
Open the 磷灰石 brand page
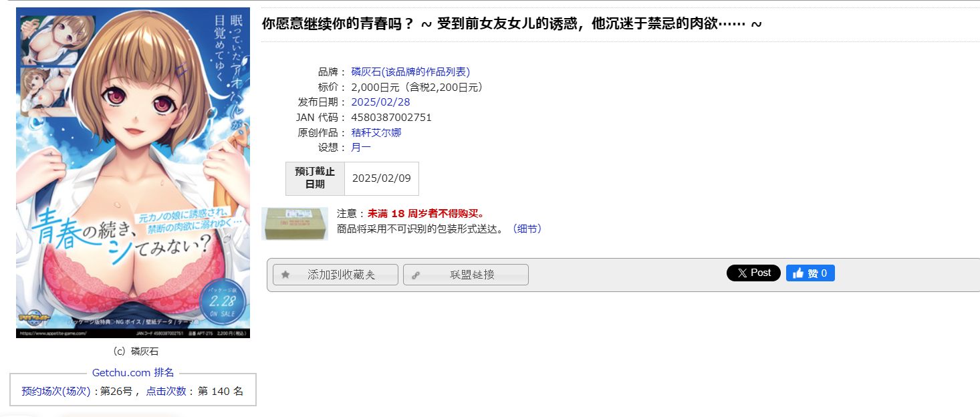point(366,72)
